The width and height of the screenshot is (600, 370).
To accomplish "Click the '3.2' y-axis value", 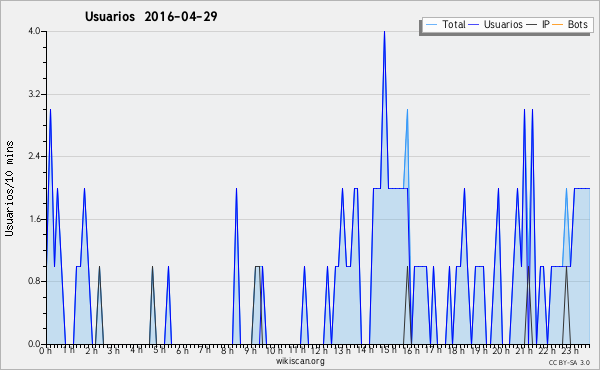I will click(34, 94).
